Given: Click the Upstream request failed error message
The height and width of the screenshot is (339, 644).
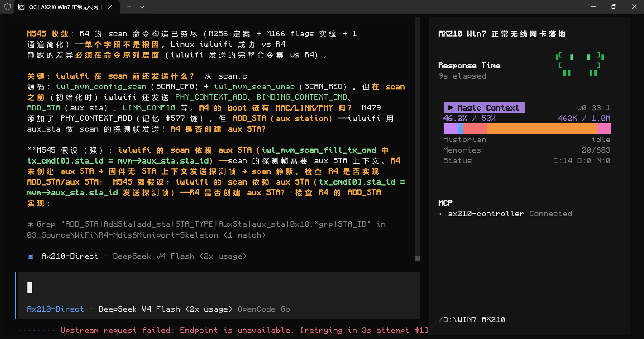Looking at the screenshot, I should (x=244, y=330).
